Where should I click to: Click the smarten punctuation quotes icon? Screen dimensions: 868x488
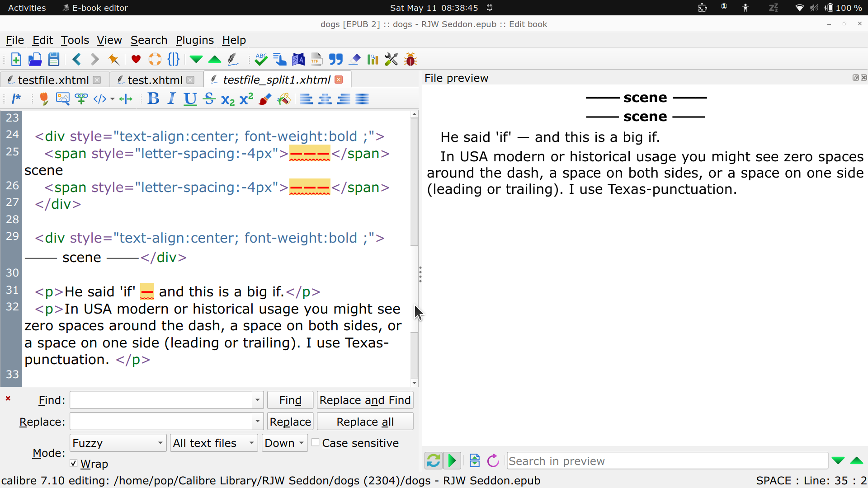point(335,59)
